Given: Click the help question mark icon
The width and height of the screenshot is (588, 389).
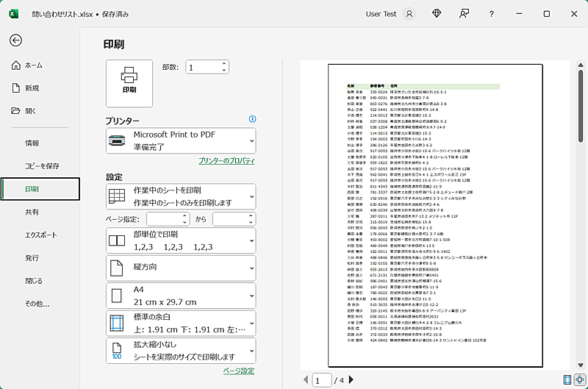Looking at the screenshot, I should point(491,13).
